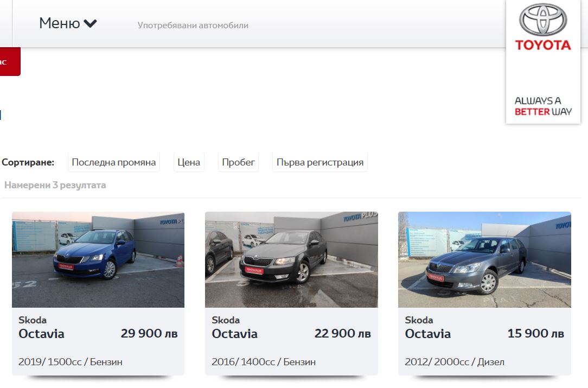Click the ALWAYS A BETTER WAY slogan text
The image size is (588, 388).
[543, 107]
